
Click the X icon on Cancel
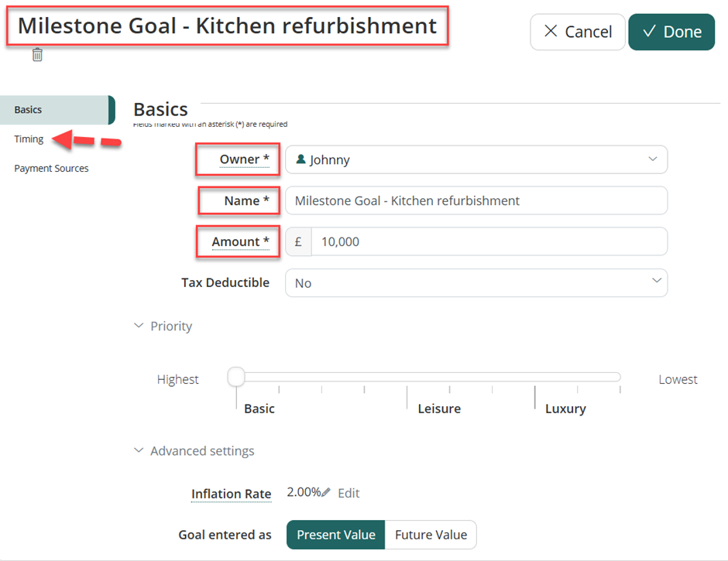[551, 31]
